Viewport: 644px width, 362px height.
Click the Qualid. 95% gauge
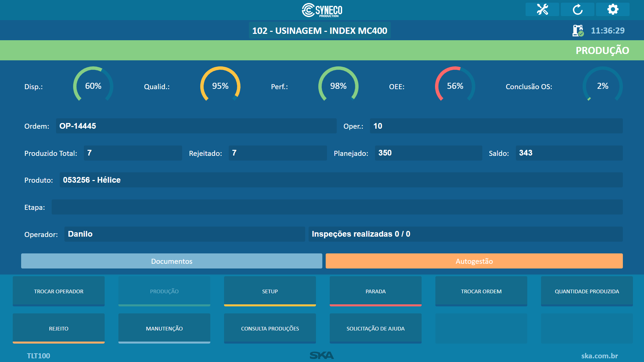[x=220, y=84]
